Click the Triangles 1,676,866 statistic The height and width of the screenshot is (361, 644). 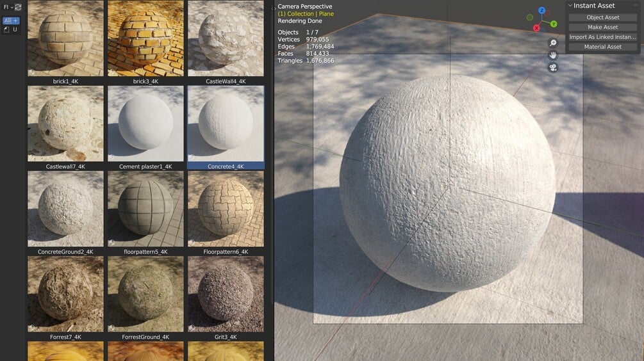tap(306, 61)
